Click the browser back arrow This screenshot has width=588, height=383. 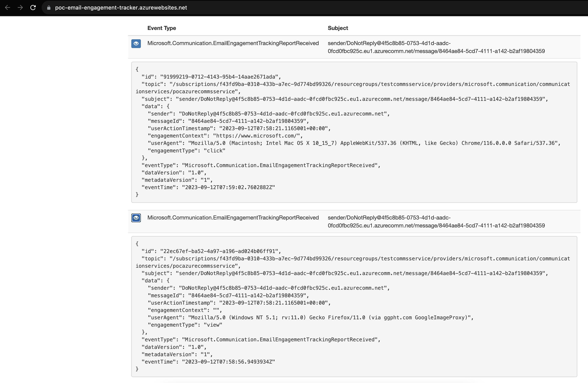click(7, 8)
